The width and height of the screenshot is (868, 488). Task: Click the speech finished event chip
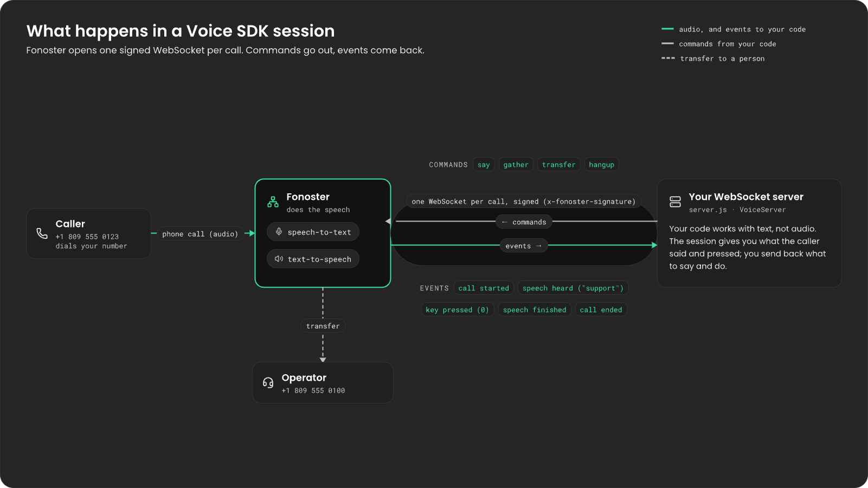535,310
